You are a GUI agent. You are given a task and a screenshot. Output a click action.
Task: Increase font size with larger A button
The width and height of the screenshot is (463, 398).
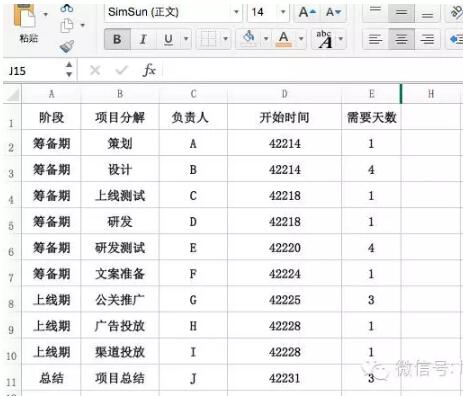click(307, 12)
